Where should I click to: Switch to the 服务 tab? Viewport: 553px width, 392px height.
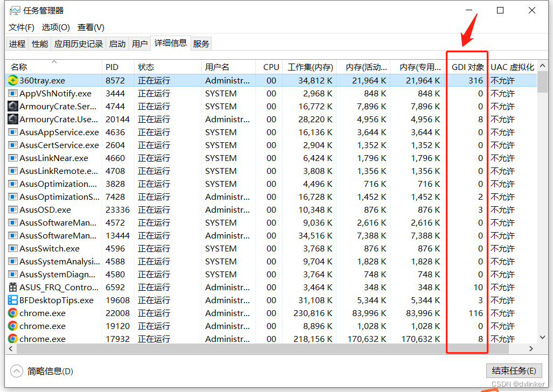click(x=201, y=44)
